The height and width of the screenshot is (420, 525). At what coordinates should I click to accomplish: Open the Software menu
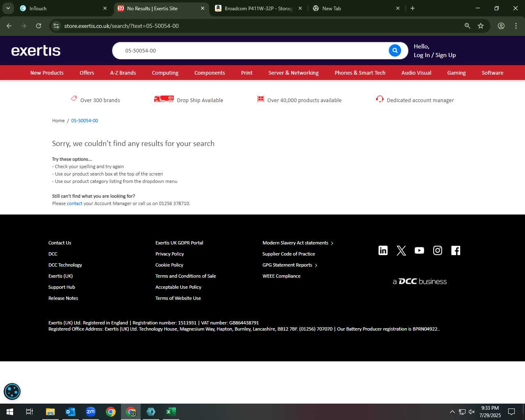click(x=493, y=73)
